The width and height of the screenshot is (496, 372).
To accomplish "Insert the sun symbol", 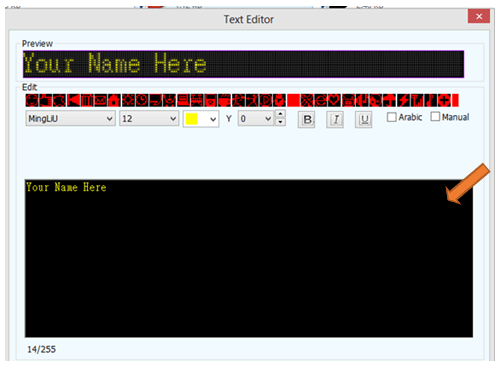I will [x=128, y=100].
